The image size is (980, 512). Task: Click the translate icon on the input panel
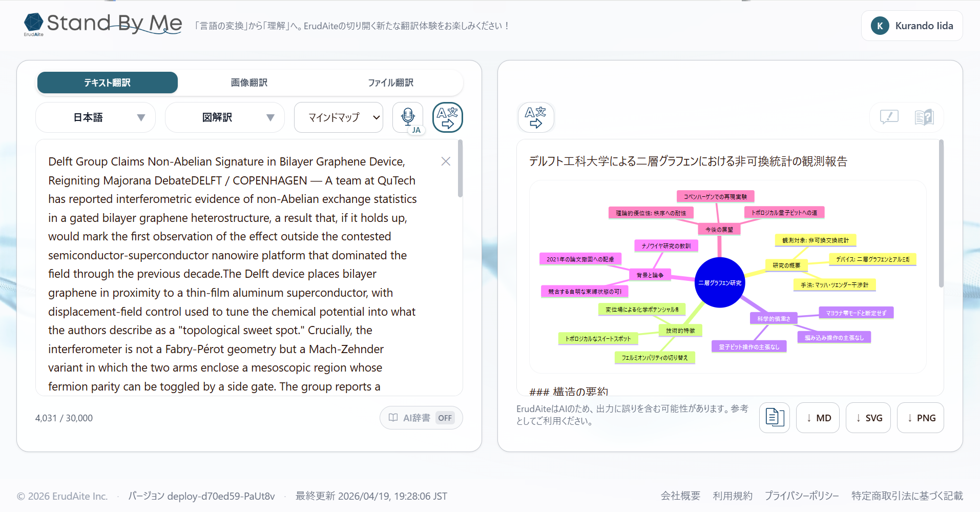pyautogui.click(x=447, y=117)
